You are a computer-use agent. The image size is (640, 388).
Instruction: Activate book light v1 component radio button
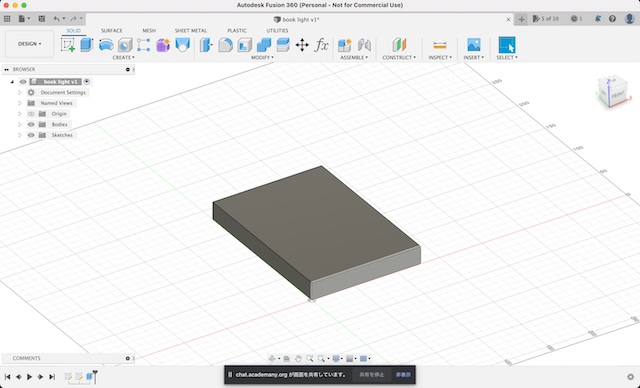click(x=87, y=82)
